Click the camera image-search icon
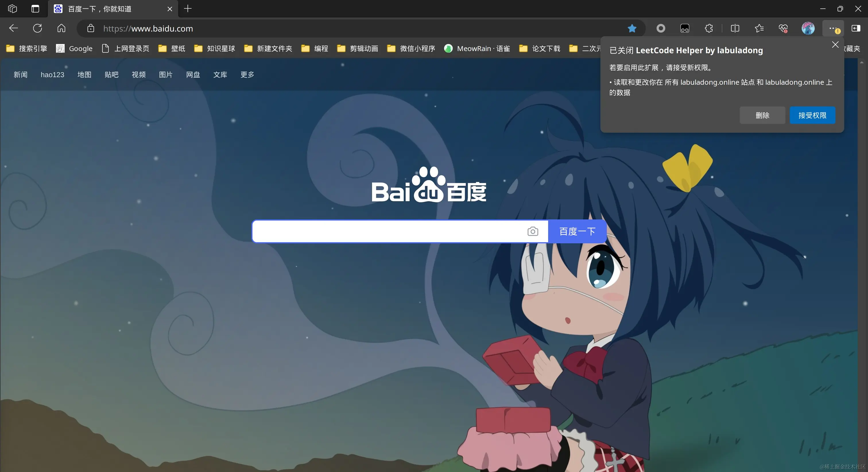 (533, 232)
